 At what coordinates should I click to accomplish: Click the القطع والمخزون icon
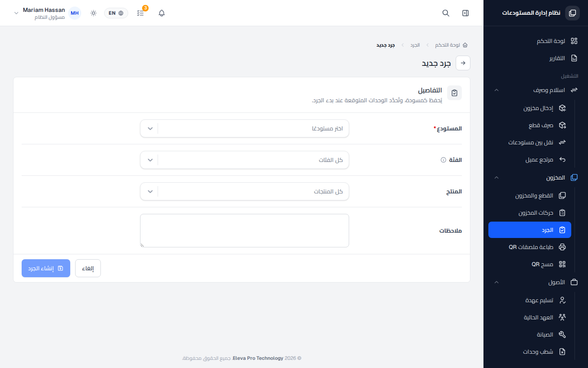click(x=562, y=195)
